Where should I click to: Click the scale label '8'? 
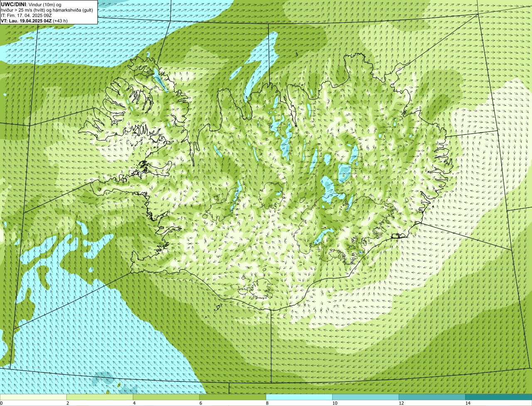(x=267, y=403)
